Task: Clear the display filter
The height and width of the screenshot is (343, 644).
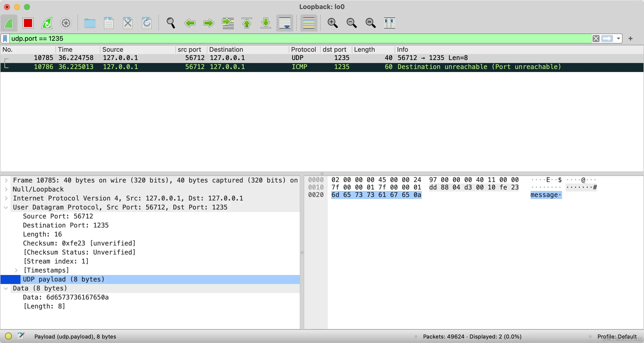Action: point(596,38)
